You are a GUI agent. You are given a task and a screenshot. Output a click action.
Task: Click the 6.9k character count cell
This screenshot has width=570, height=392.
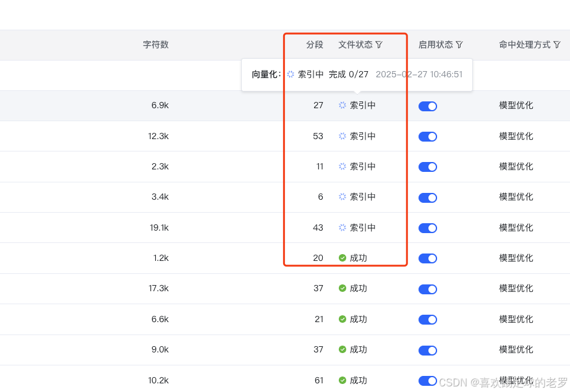(x=160, y=106)
